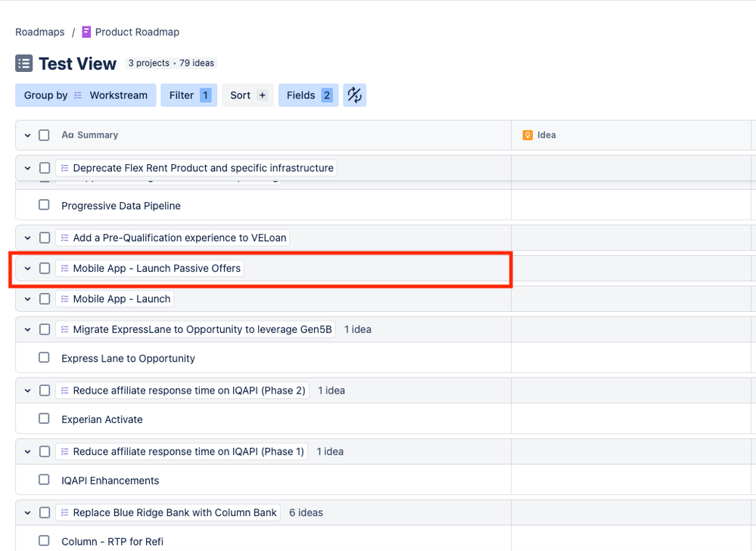Click the auto-save sync icon button
The image size is (756, 551).
(x=354, y=95)
